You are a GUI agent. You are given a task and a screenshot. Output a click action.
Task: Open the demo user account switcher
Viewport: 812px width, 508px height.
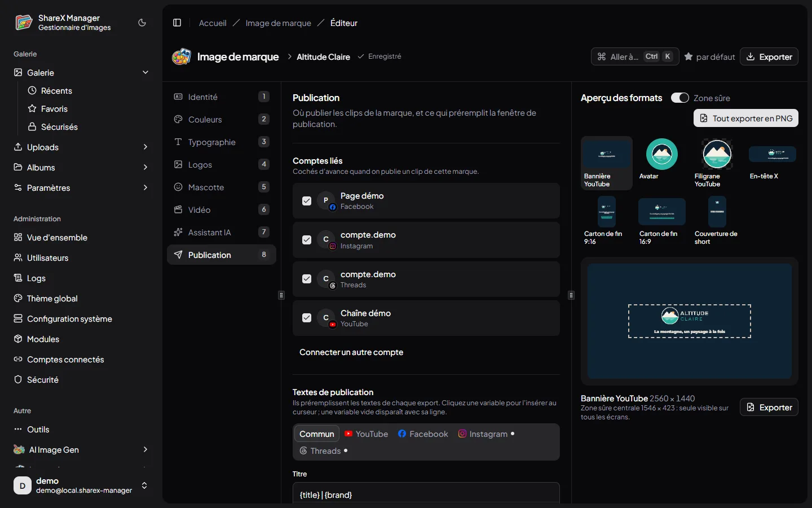point(81,485)
